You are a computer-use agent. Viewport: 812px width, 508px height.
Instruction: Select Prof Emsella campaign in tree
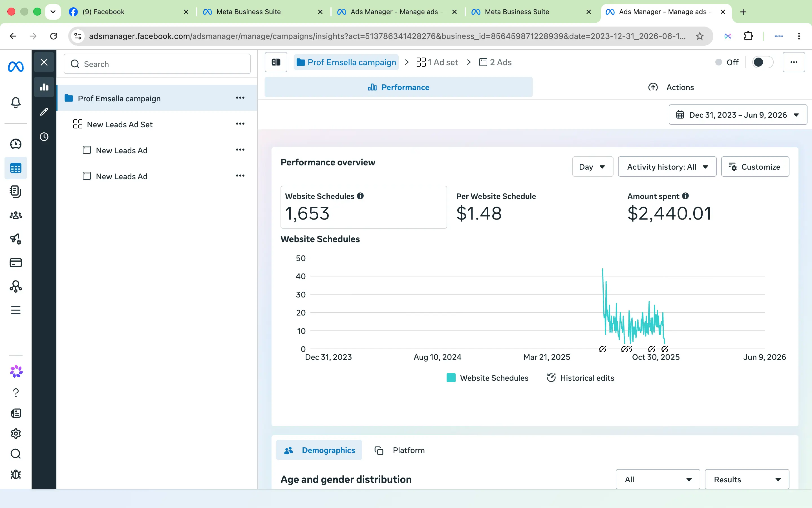coord(157,98)
